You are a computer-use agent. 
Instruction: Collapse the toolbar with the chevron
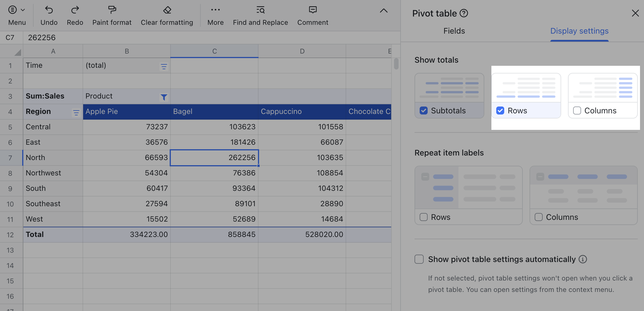(383, 11)
